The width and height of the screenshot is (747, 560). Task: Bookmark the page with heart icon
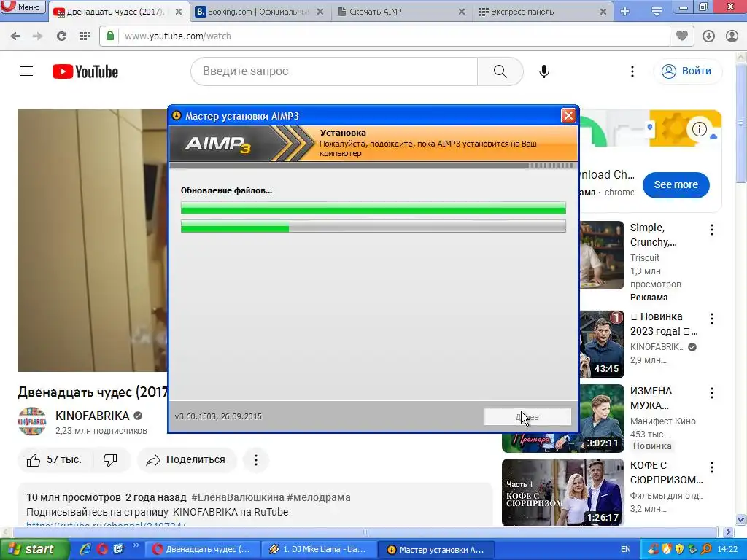click(x=682, y=36)
